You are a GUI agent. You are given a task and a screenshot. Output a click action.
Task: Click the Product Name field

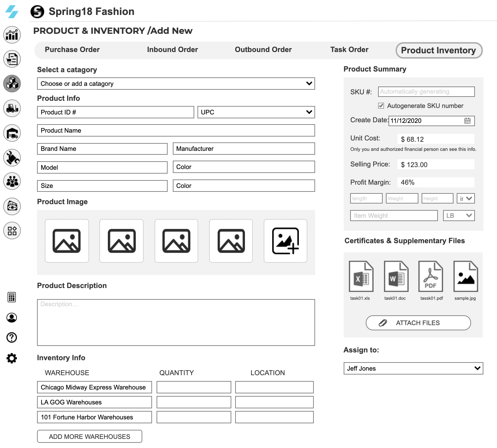(176, 130)
